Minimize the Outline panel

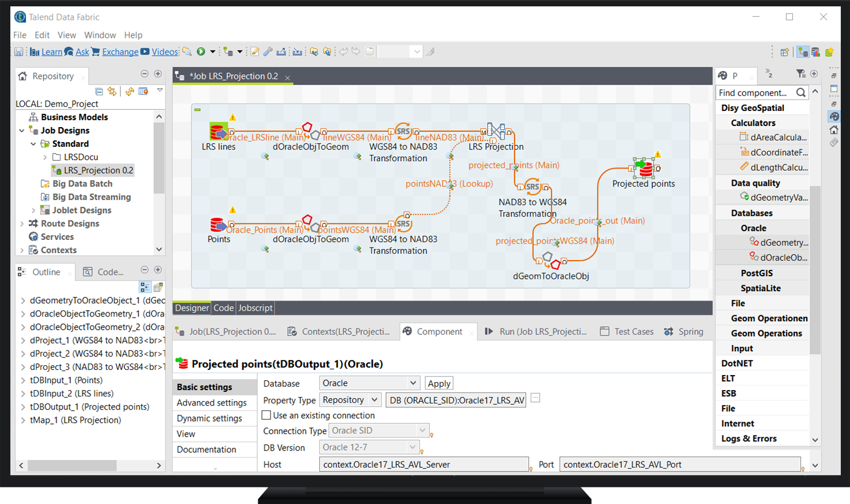(144, 269)
